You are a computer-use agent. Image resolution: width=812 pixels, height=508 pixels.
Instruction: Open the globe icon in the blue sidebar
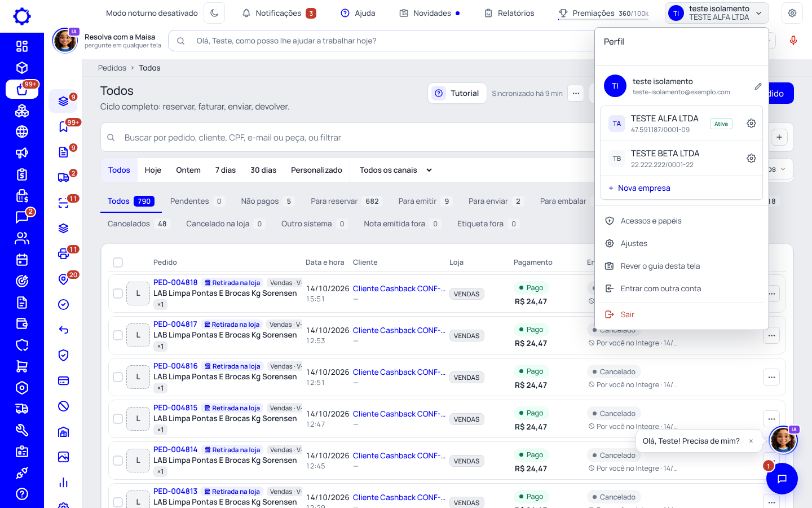(22, 132)
